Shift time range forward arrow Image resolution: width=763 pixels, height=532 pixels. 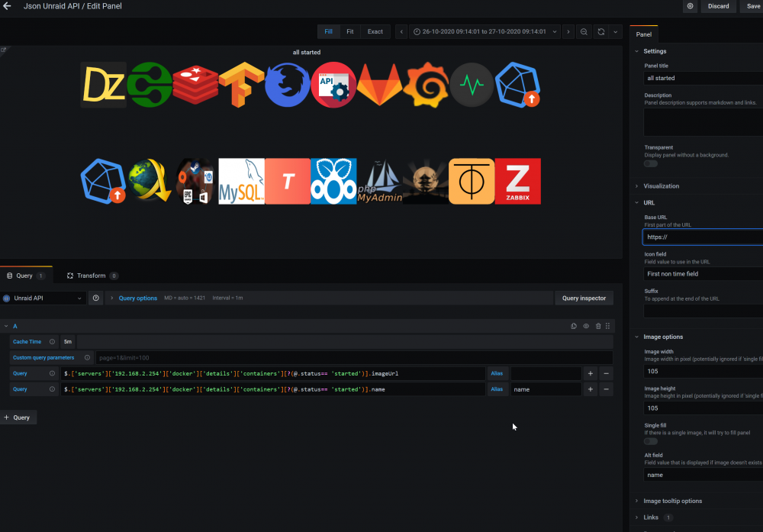pos(568,31)
